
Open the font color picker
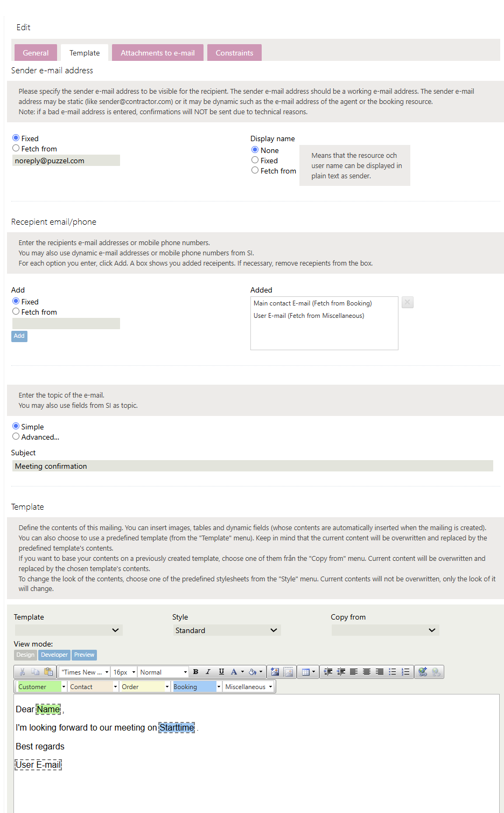pyautogui.click(x=234, y=672)
